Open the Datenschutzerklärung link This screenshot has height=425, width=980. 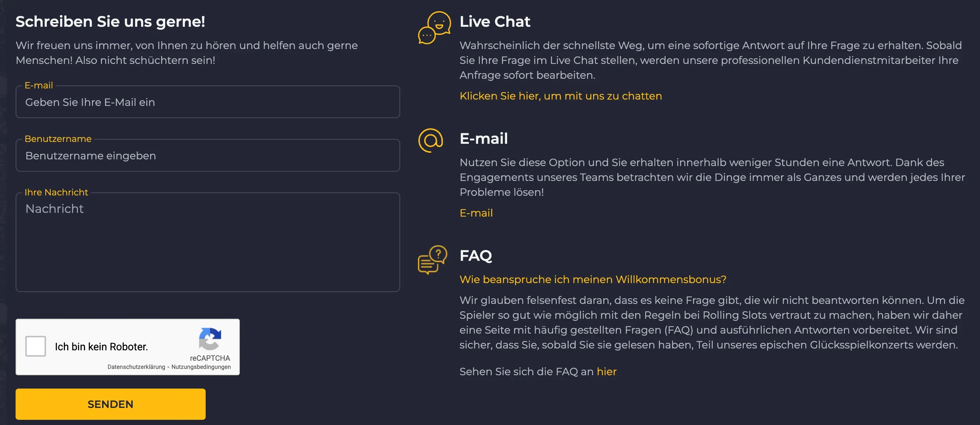tap(136, 366)
